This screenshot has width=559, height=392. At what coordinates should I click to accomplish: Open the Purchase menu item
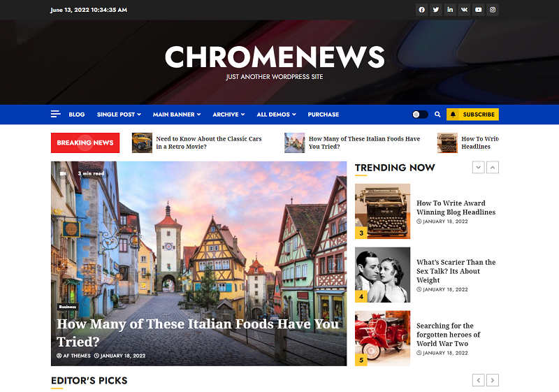click(x=324, y=115)
